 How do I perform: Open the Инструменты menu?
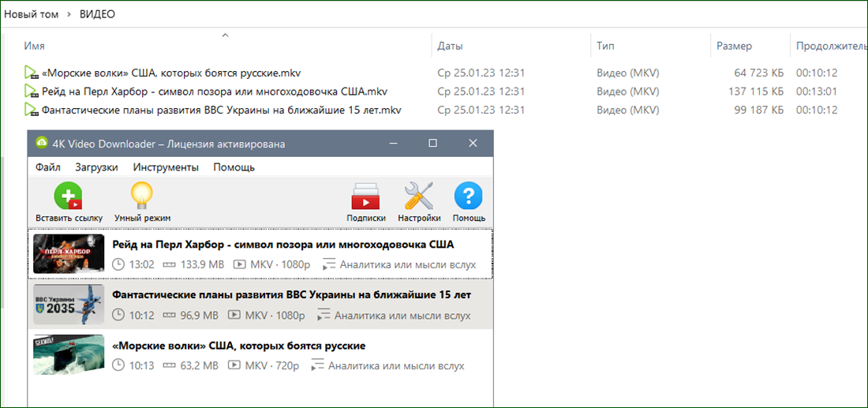[x=166, y=167]
